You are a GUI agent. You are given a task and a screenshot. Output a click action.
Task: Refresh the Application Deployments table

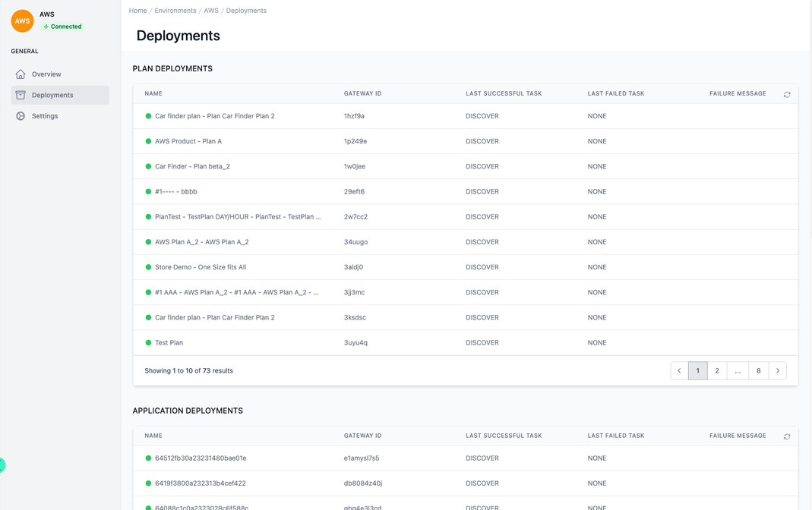click(786, 436)
